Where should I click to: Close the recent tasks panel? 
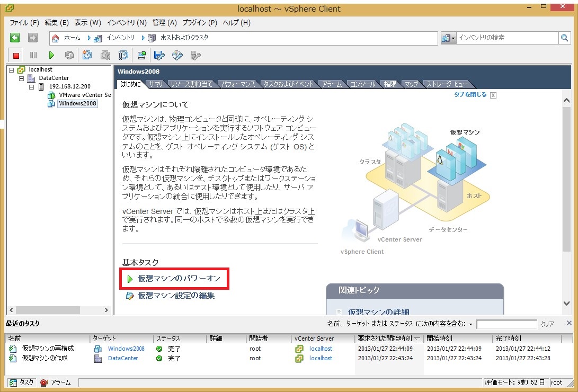[569, 323]
